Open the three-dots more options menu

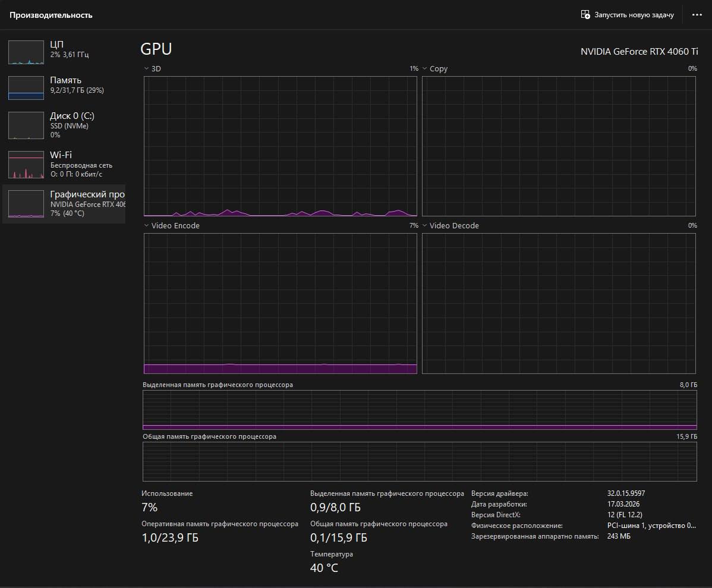coord(697,14)
